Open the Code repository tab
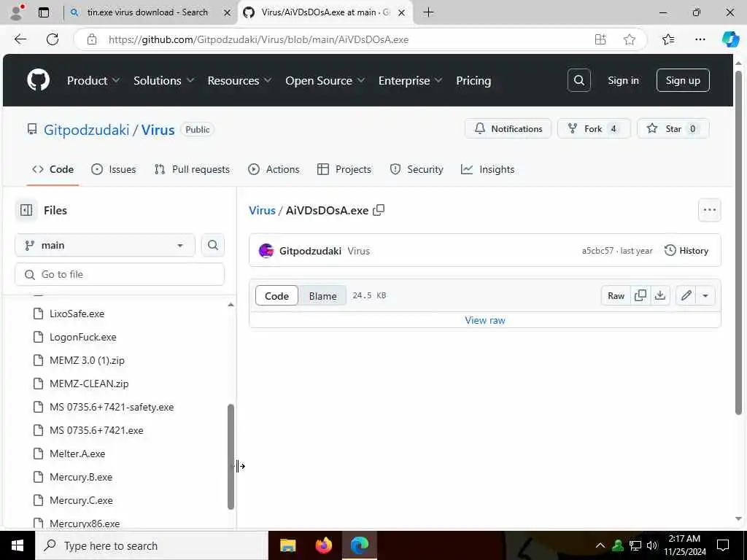747x560 pixels. pyautogui.click(x=53, y=169)
